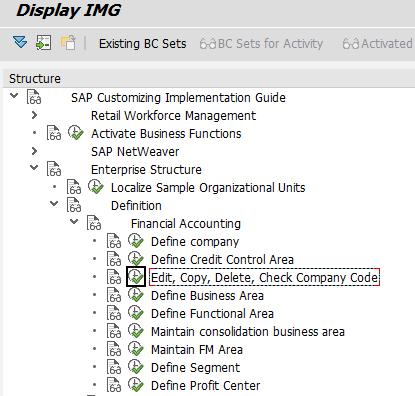Execute Define company activity icon
The width and height of the screenshot is (415, 396).
pos(136,241)
